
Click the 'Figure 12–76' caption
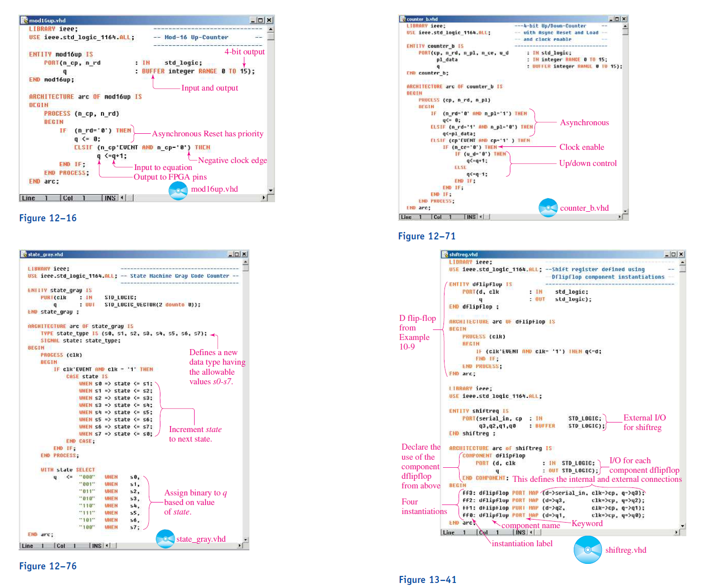(x=48, y=566)
